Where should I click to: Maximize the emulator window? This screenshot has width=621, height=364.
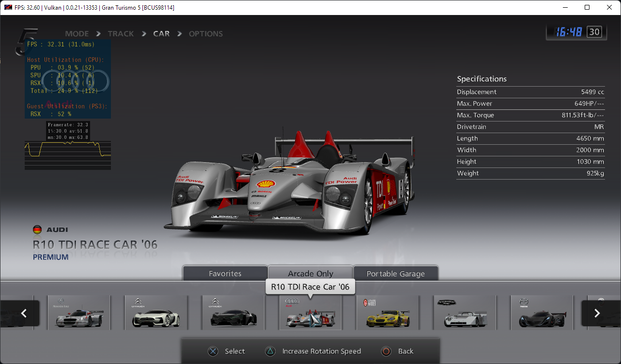click(x=587, y=7)
